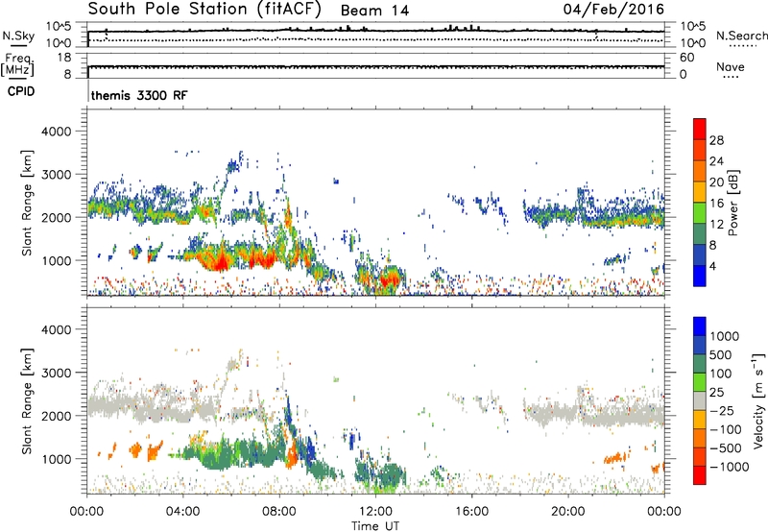768x532 pixels.
Task: Click the "4" tick on the Power bar
Action: tap(713, 266)
